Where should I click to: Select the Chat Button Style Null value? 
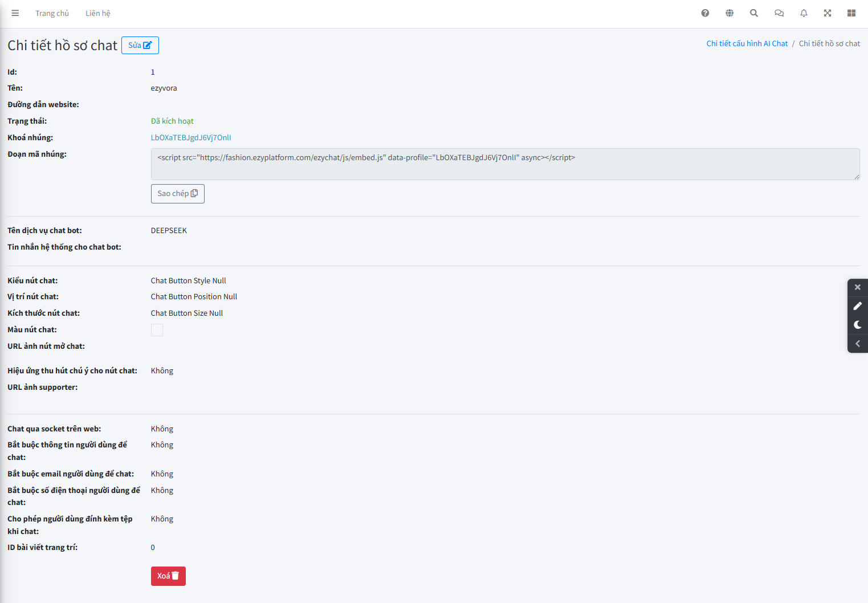pyautogui.click(x=189, y=280)
